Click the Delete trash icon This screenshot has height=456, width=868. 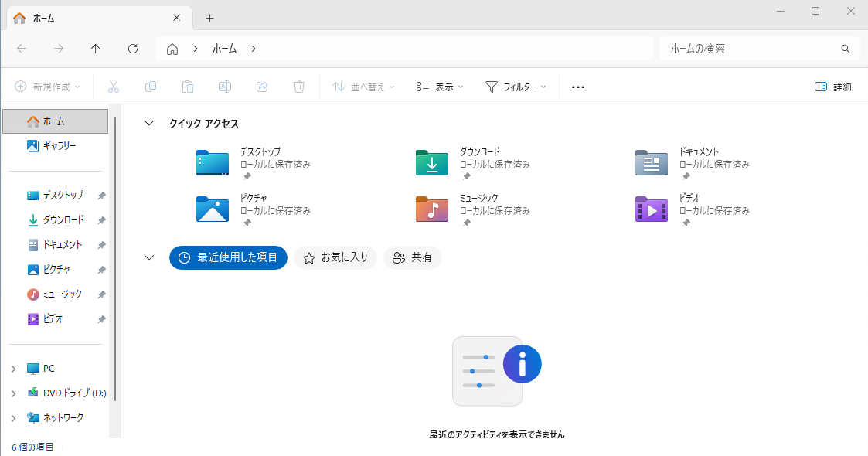coord(299,87)
